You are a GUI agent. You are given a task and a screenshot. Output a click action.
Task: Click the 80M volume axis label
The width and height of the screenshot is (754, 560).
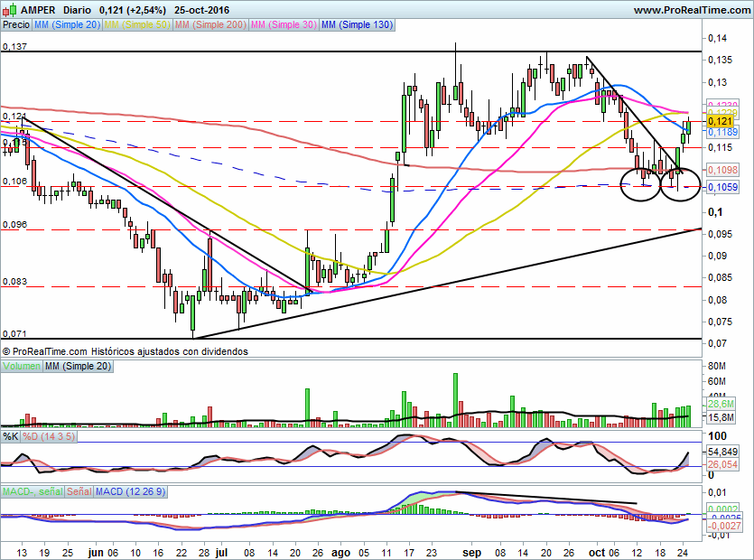pyautogui.click(x=716, y=366)
